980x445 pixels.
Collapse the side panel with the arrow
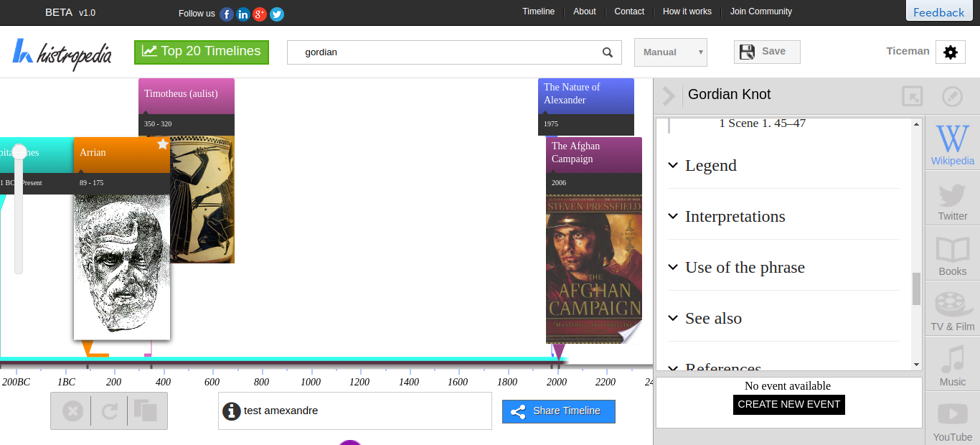tap(669, 95)
